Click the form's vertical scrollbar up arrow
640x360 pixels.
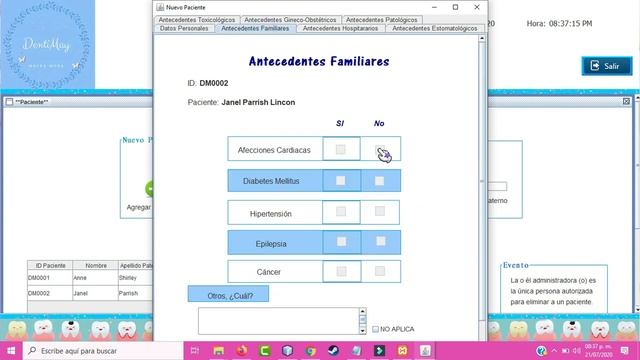click(x=482, y=38)
